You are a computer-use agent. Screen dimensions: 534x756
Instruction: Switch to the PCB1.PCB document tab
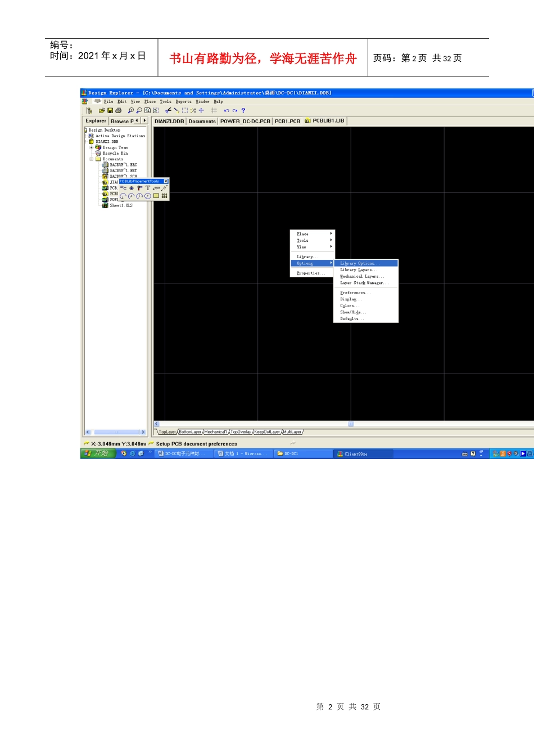point(287,121)
